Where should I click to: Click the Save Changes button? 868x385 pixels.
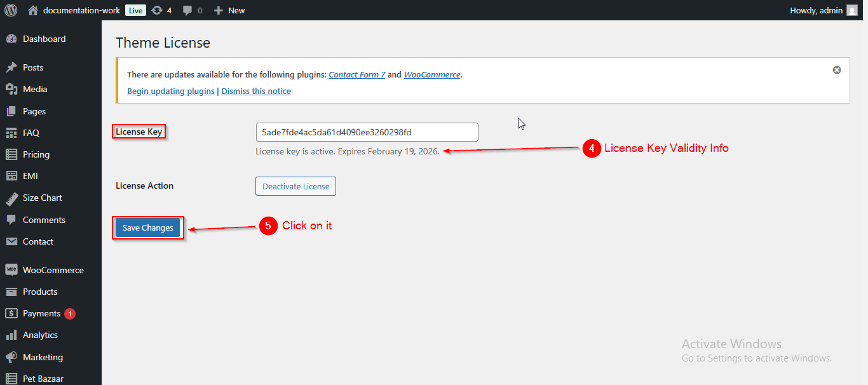pyautogui.click(x=148, y=227)
